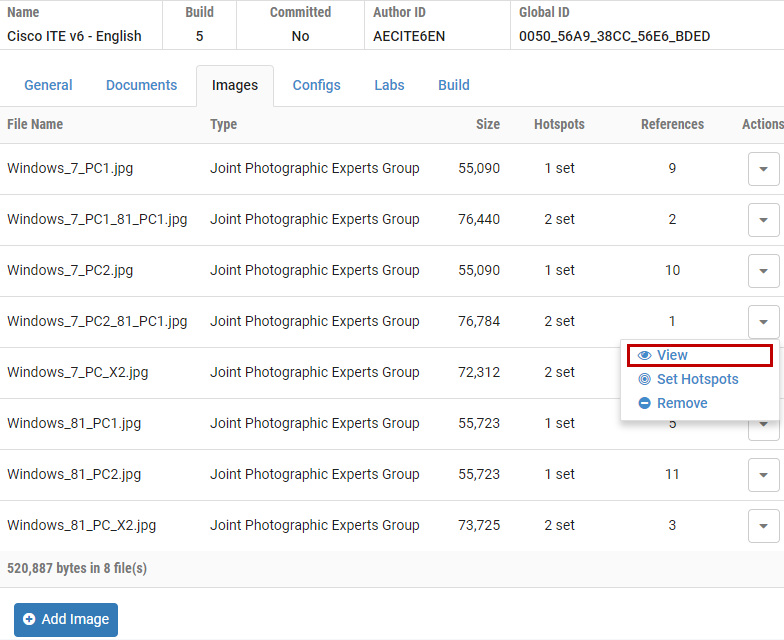
Task: Select file name Windows_7_PC2.jpg
Action: coord(70,270)
